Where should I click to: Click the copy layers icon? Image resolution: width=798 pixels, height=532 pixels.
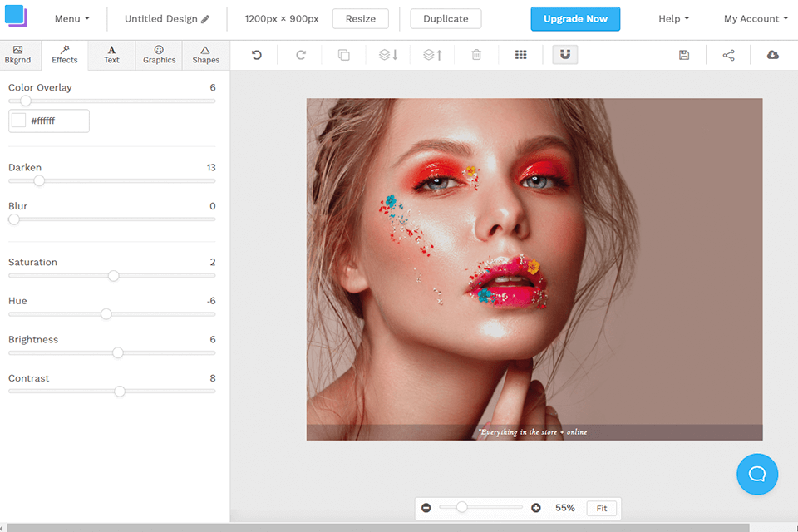point(343,55)
